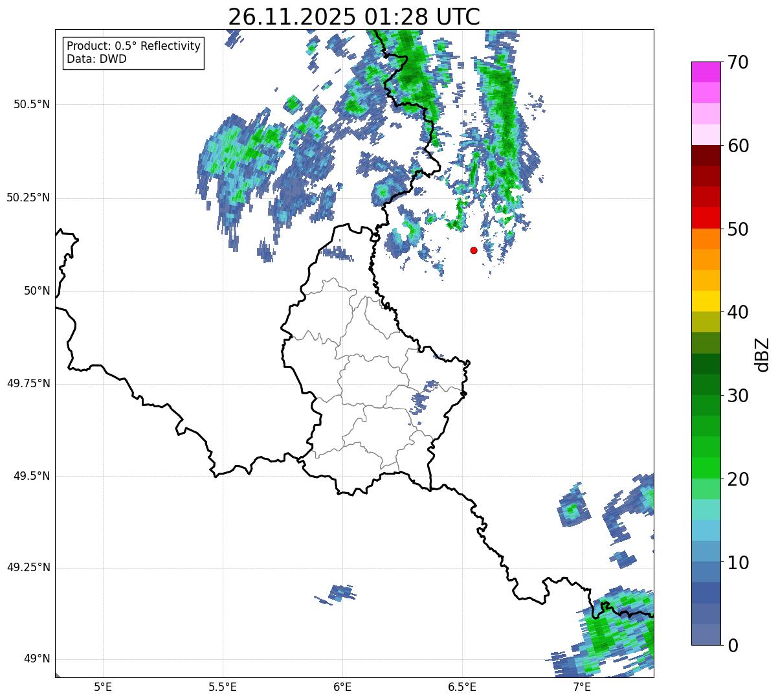Viewport: 778px width, 700px height.
Task: Select the "Product: 0.5° Reflectivity" legend line
Action: pyautogui.click(x=134, y=47)
